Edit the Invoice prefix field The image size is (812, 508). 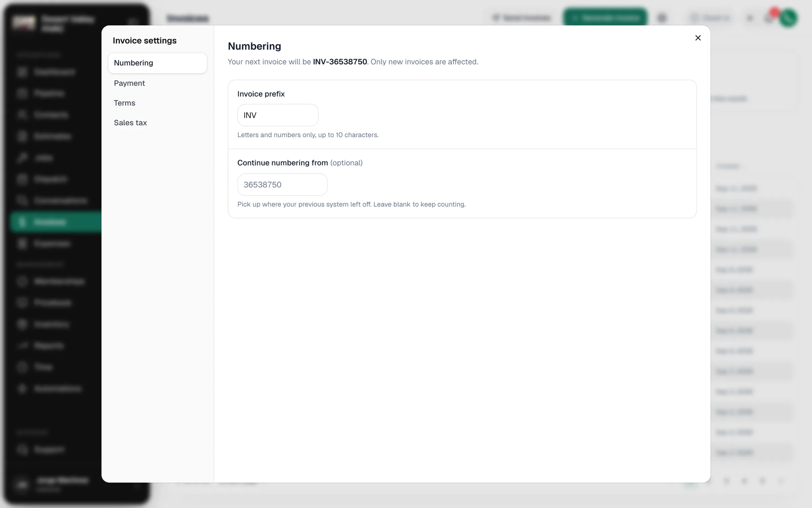(x=278, y=115)
